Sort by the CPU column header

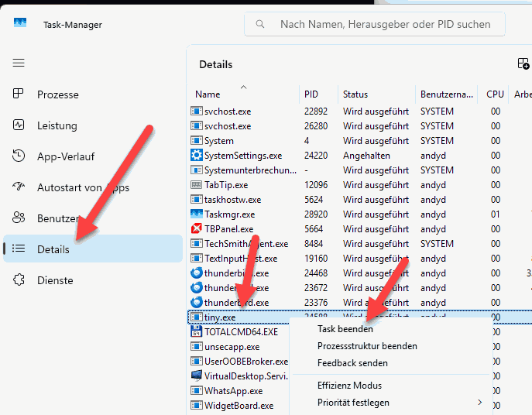495,94
